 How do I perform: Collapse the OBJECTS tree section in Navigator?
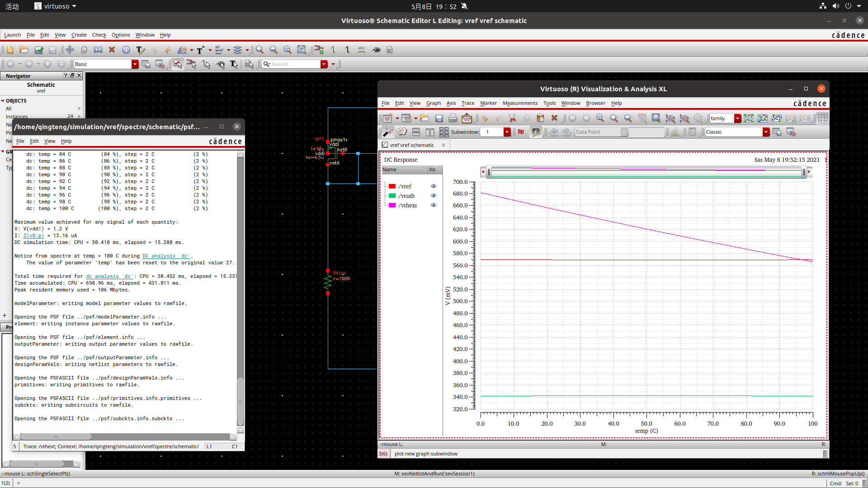[x=3, y=101]
